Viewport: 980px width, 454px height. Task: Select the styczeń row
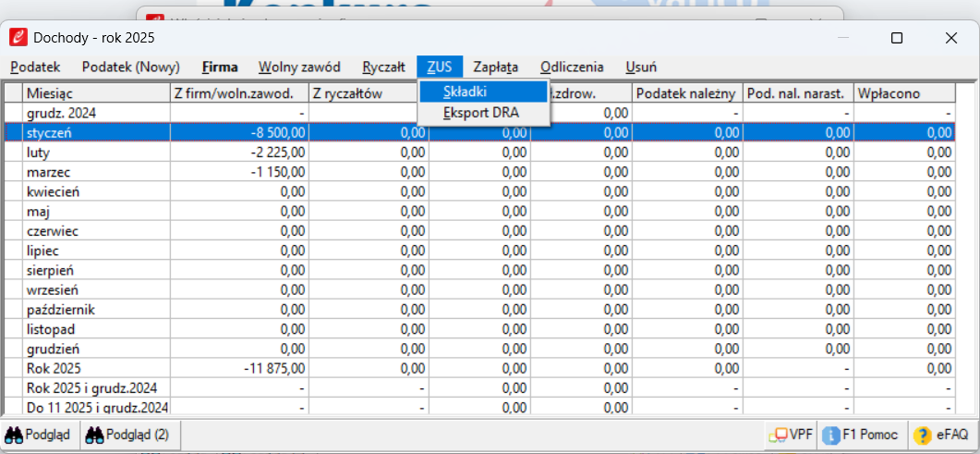click(480, 132)
